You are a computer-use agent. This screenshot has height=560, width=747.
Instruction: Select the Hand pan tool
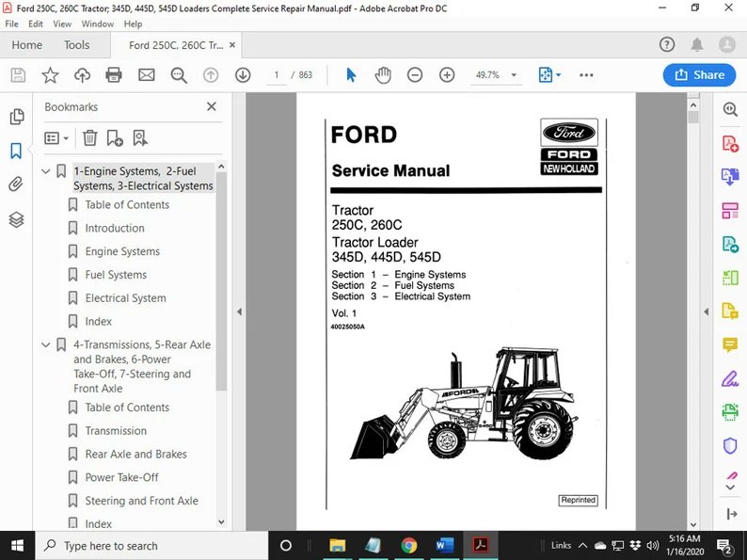[383, 75]
